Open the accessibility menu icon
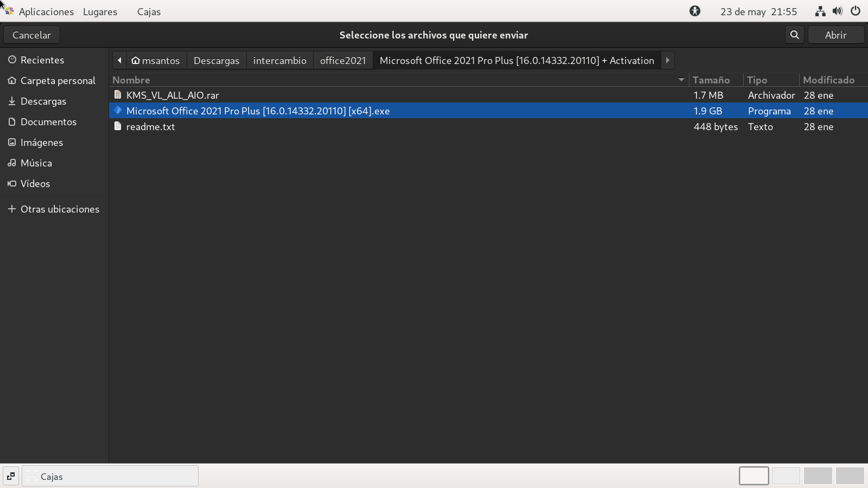Image resolution: width=868 pixels, height=488 pixels. point(695,11)
